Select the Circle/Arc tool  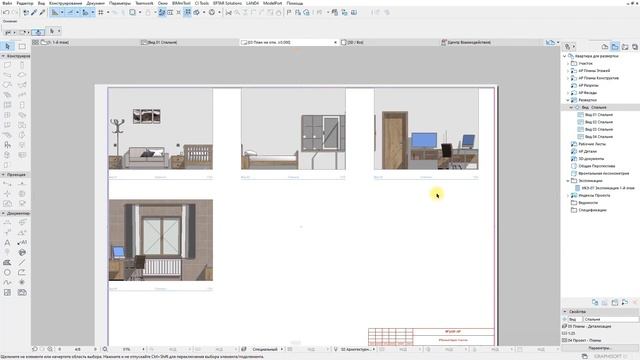coord(7,272)
